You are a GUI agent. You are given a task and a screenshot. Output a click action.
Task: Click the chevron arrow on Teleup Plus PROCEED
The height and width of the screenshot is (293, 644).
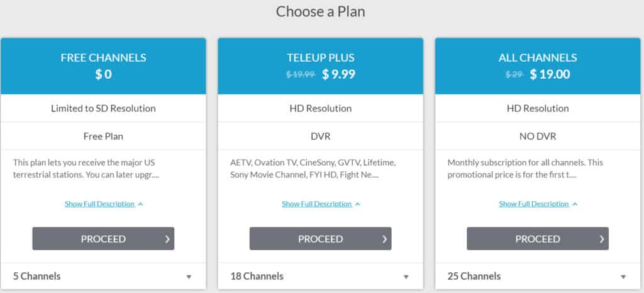tap(384, 239)
